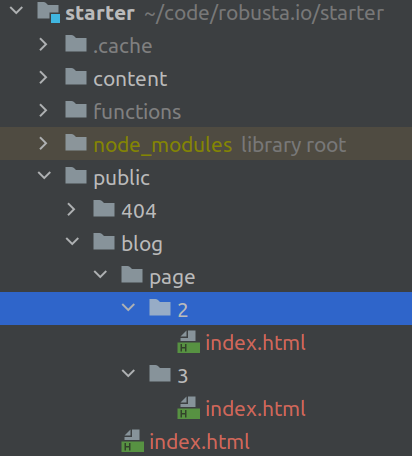
Task: Click the starter project module folder icon
Action: click(49, 12)
